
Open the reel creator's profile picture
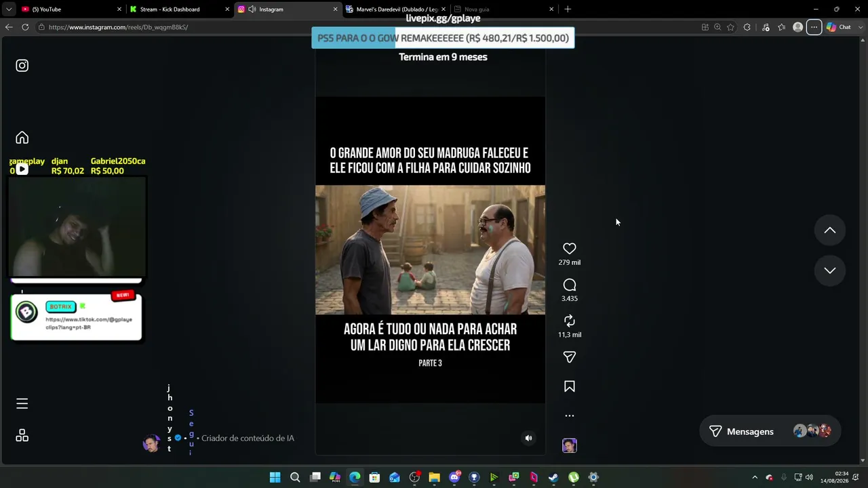151,444
